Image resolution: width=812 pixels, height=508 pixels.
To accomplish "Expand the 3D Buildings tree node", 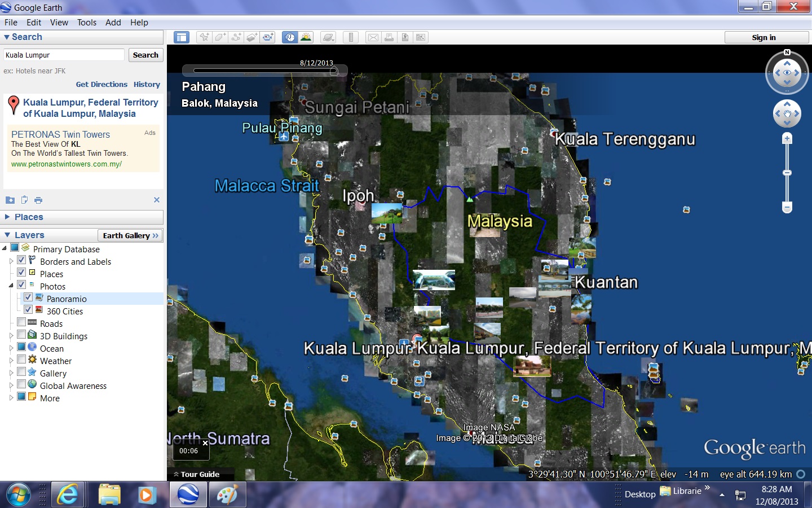I will click(x=11, y=335).
